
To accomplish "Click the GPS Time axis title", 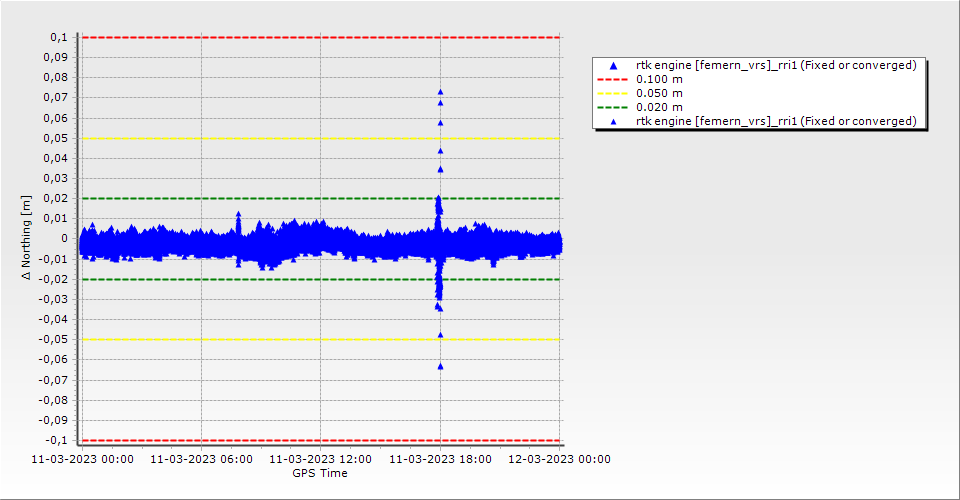I will [x=320, y=473].
